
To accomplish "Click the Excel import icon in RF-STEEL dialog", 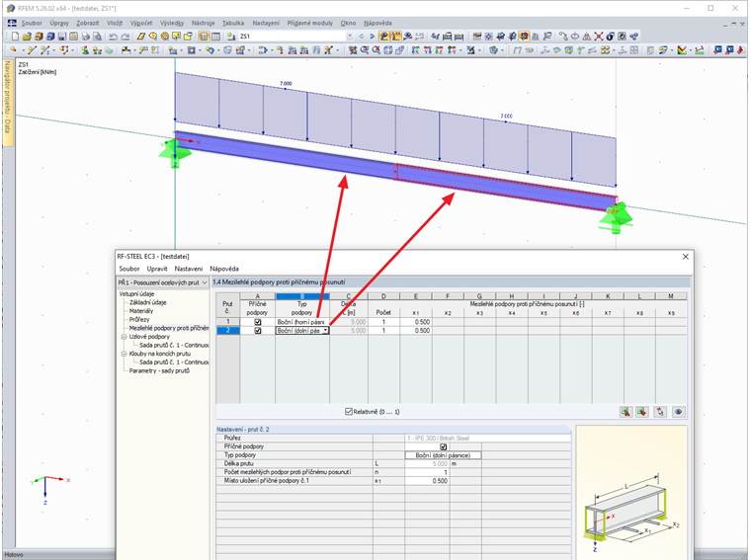I will 641,412.
